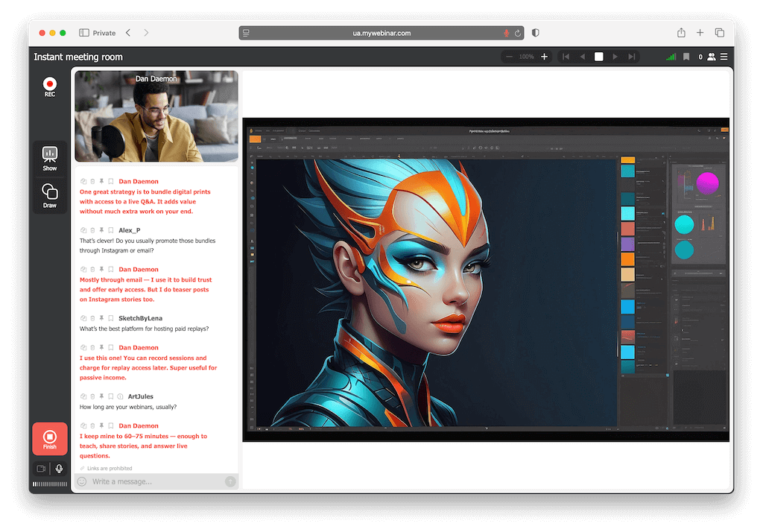
Task: Reload the page with refresh icon
Action: click(x=518, y=33)
